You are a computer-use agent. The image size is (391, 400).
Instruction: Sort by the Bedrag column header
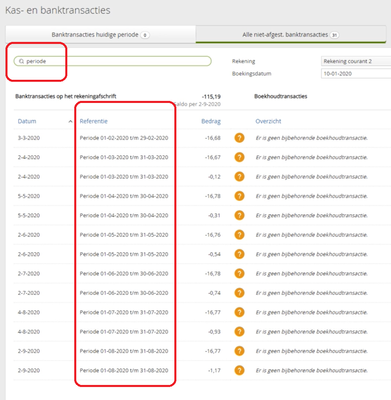(211, 121)
